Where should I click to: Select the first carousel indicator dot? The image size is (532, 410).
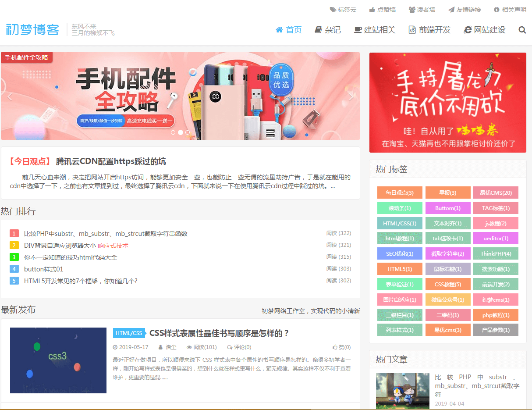click(173, 132)
